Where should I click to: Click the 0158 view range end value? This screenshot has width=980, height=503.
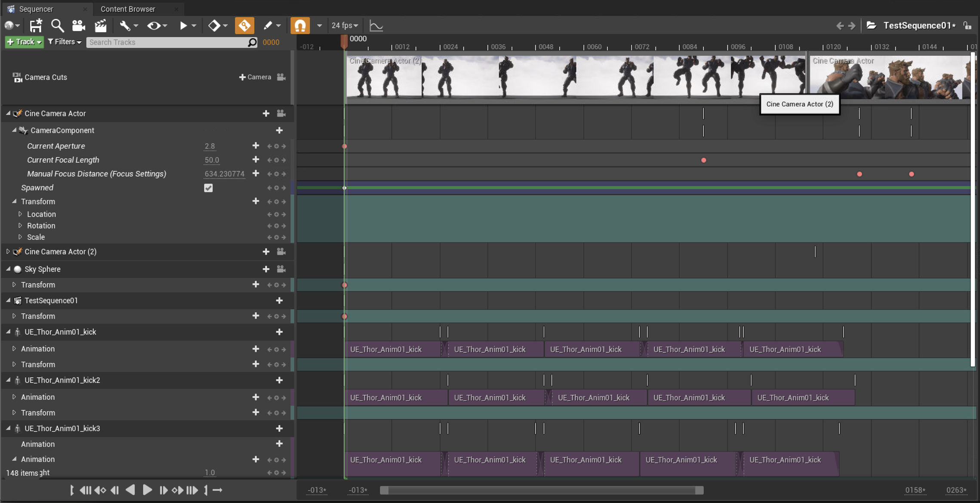(915, 490)
